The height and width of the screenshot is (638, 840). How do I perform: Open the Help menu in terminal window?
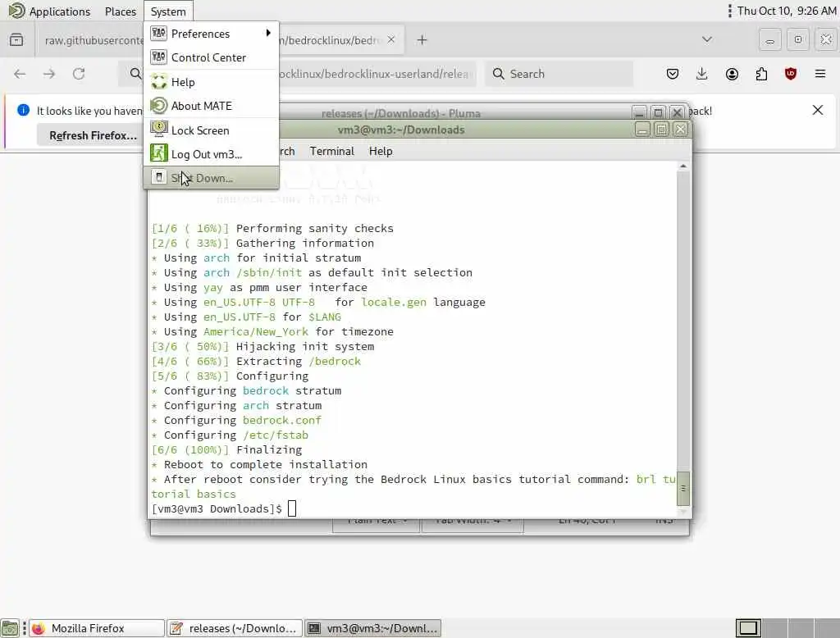point(381,151)
